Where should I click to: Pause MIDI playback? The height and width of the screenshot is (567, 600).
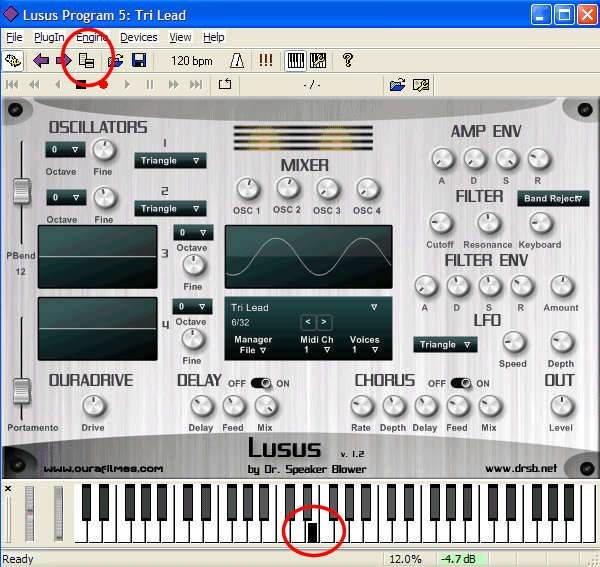coord(150,85)
